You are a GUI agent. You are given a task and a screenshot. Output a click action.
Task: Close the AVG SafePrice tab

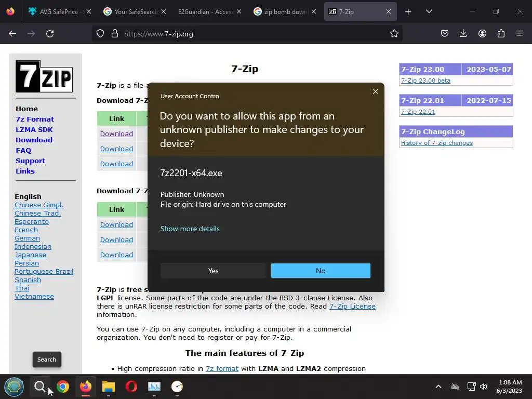(89, 12)
